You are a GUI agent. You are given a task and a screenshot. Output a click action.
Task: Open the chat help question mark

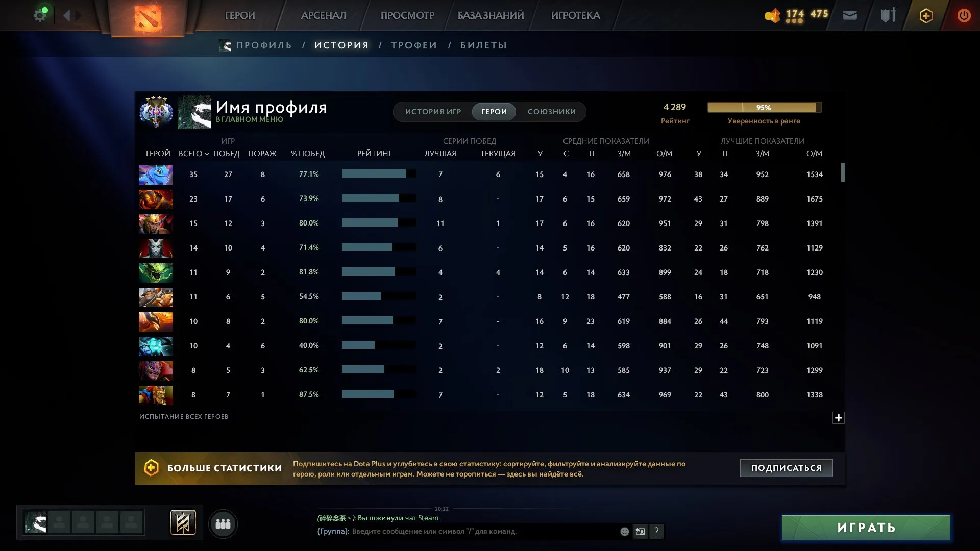tap(656, 532)
